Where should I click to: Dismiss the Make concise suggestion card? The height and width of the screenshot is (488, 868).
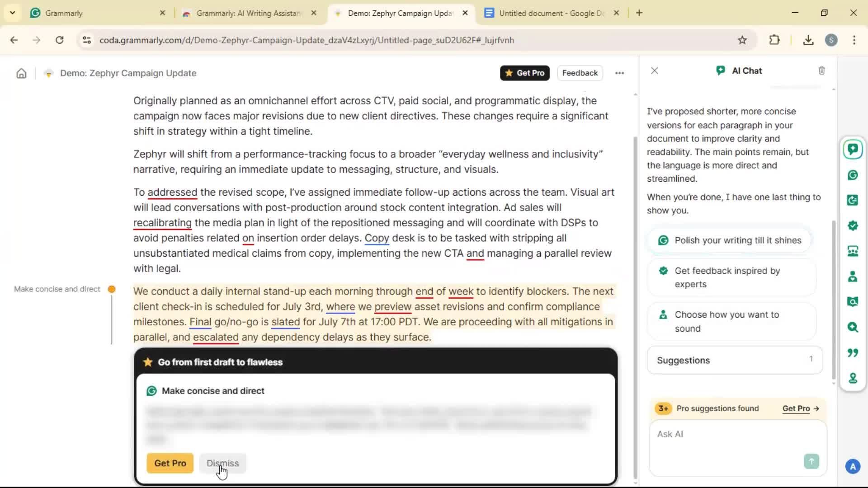tap(222, 463)
